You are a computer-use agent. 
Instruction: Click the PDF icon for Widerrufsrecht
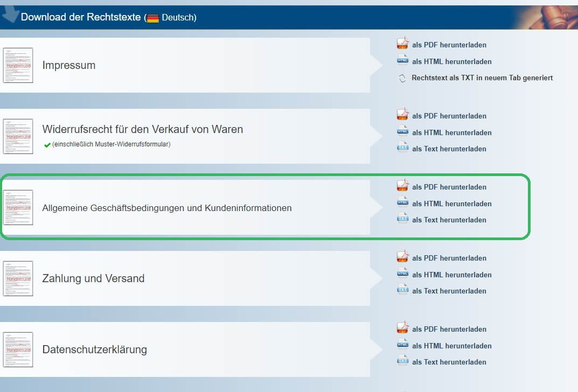402,114
